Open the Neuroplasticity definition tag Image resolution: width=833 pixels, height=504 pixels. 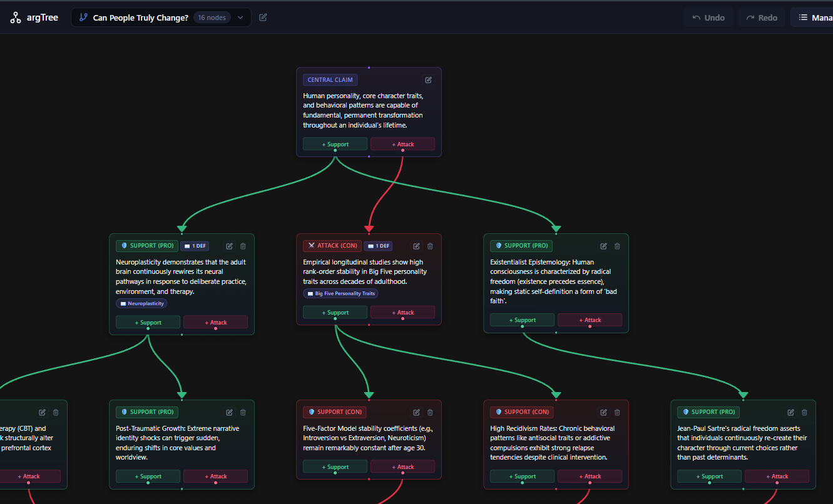point(141,303)
